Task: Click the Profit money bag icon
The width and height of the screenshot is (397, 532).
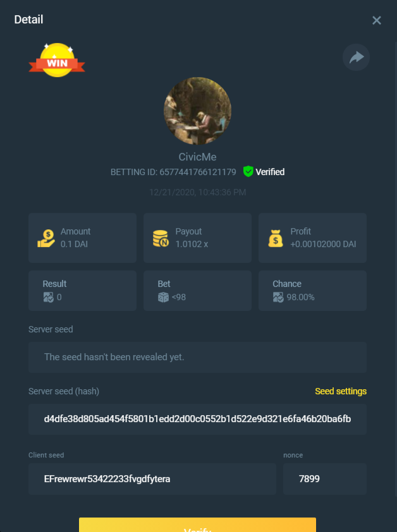Action: coord(276,238)
